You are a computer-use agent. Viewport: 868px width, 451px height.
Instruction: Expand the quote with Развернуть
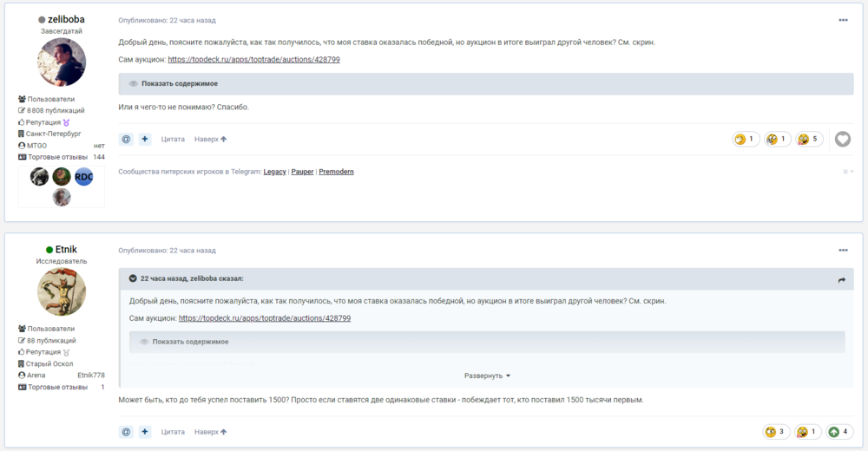pos(487,376)
